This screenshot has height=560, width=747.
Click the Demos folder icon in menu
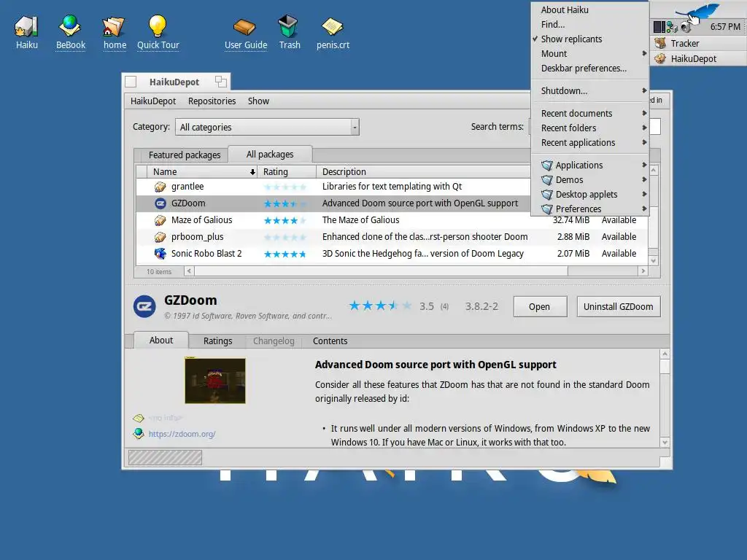point(547,180)
